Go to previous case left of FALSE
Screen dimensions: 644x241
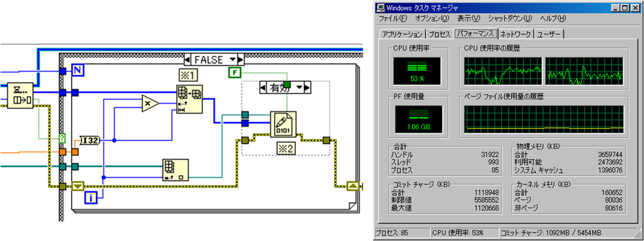tap(188, 59)
